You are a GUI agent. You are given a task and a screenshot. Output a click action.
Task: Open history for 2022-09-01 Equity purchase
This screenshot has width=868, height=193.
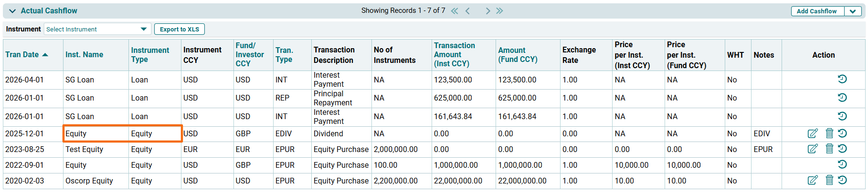[x=842, y=164]
